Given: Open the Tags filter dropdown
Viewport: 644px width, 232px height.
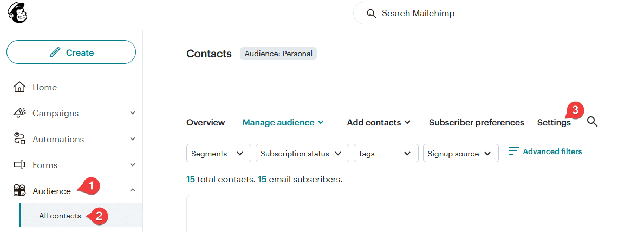Looking at the screenshot, I should point(386,154).
